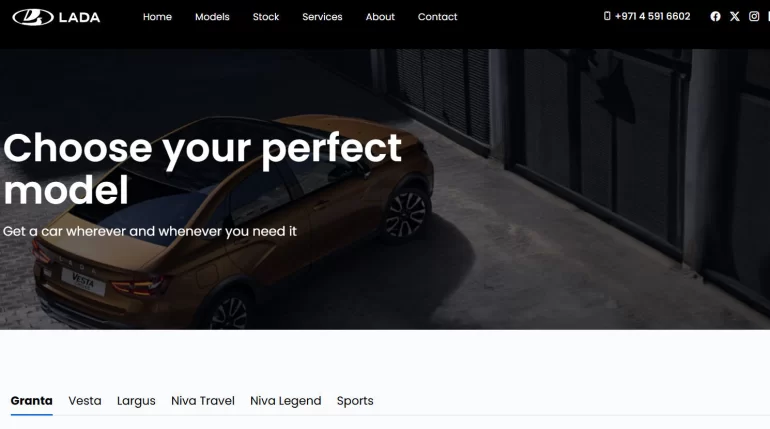Switch to the Vesta model tab

click(85, 401)
